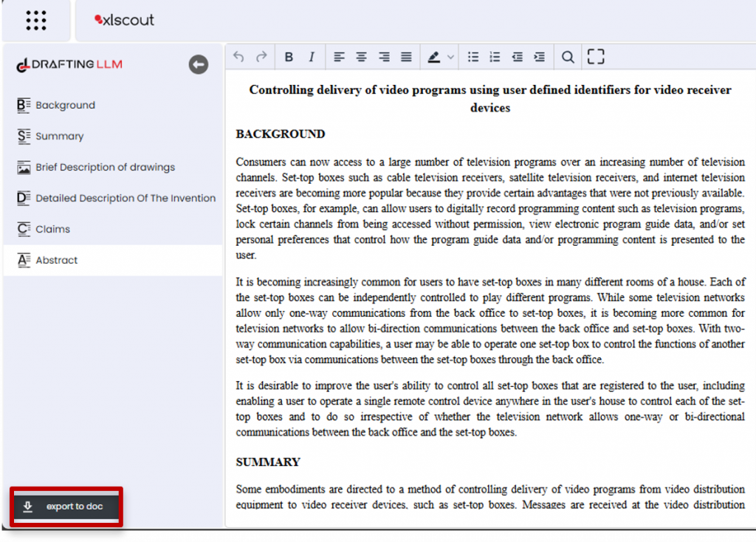Viewport: 756px width, 542px height.
Task: Decrease the paragraph indent
Action: tap(518, 57)
